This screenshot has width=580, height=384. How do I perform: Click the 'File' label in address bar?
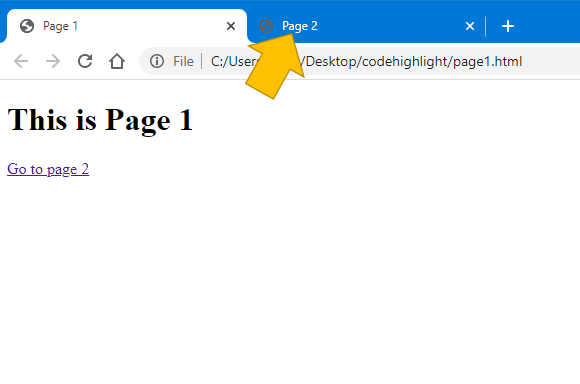pyautogui.click(x=183, y=61)
